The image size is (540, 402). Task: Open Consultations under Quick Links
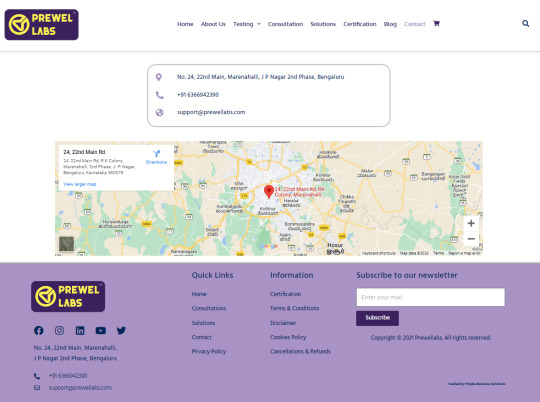(209, 308)
